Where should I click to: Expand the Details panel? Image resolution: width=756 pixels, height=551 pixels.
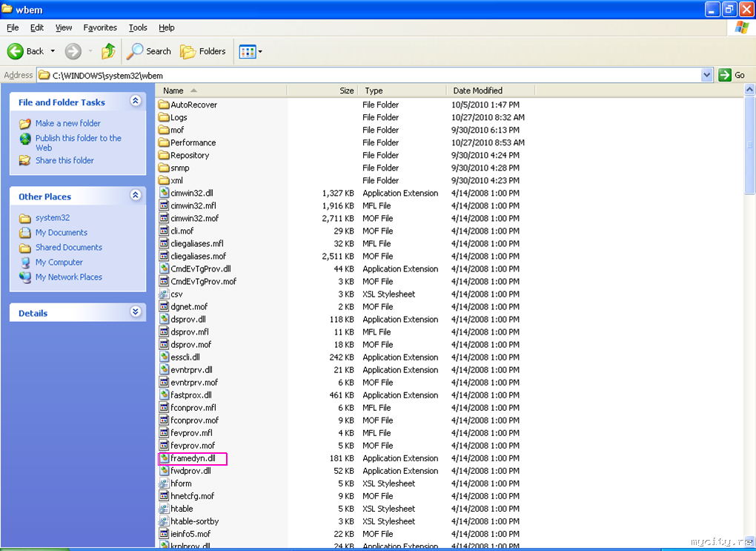point(135,312)
